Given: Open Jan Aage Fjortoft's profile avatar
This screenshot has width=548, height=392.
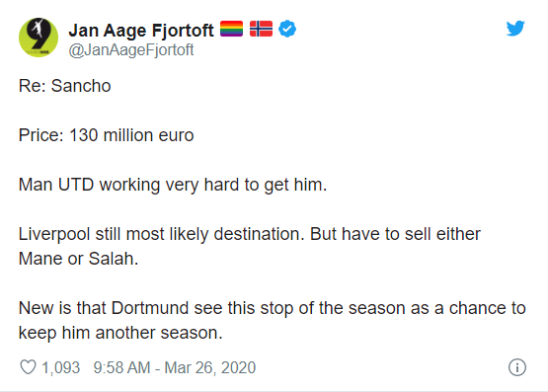Looking at the screenshot, I should pos(39,38).
